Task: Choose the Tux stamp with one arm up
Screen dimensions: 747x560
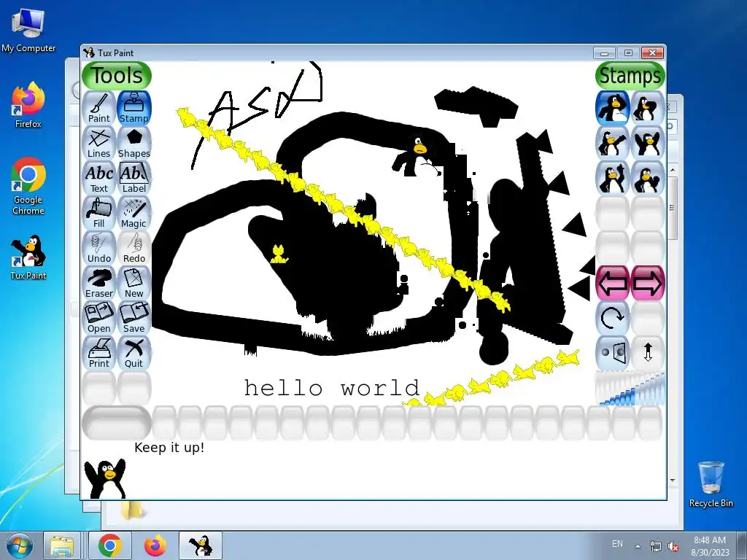Action: [613, 178]
